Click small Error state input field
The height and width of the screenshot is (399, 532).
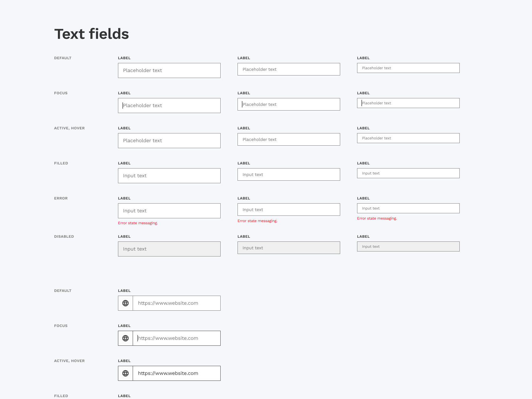[408, 208]
